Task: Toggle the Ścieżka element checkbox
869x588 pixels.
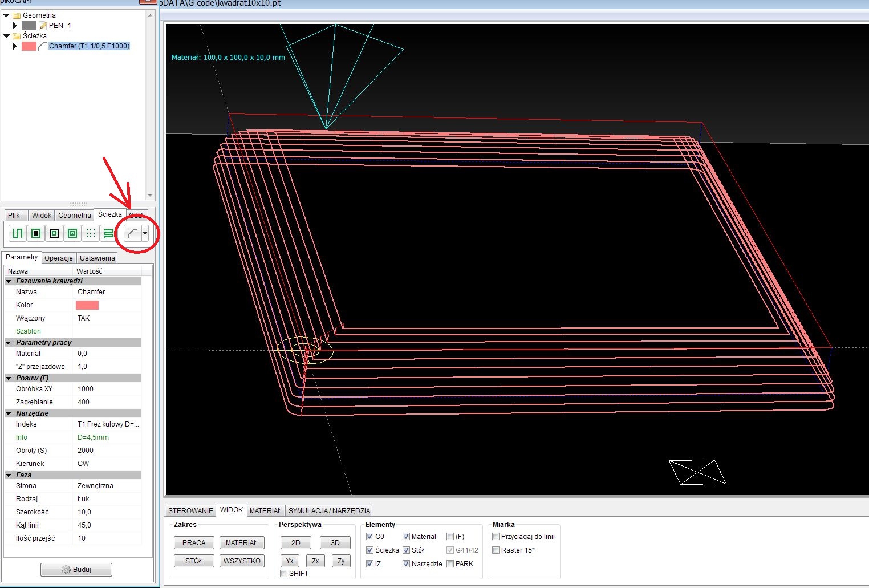Action: coord(369,550)
